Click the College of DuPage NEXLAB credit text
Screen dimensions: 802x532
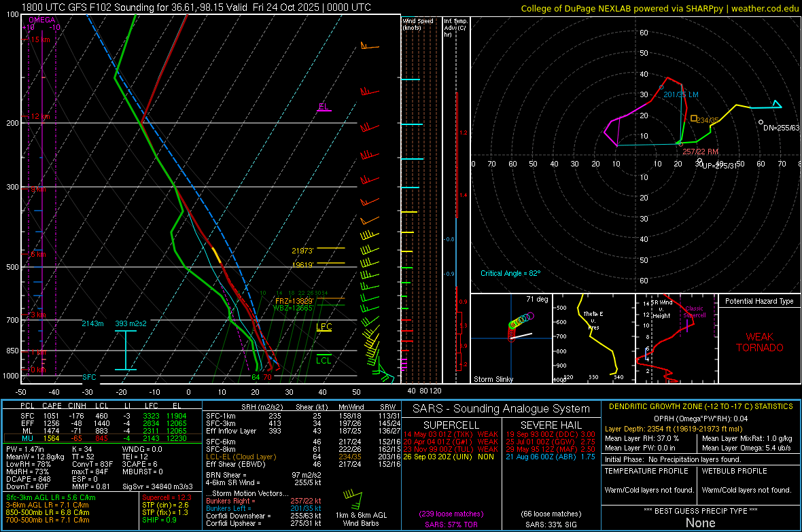pos(659,8)
